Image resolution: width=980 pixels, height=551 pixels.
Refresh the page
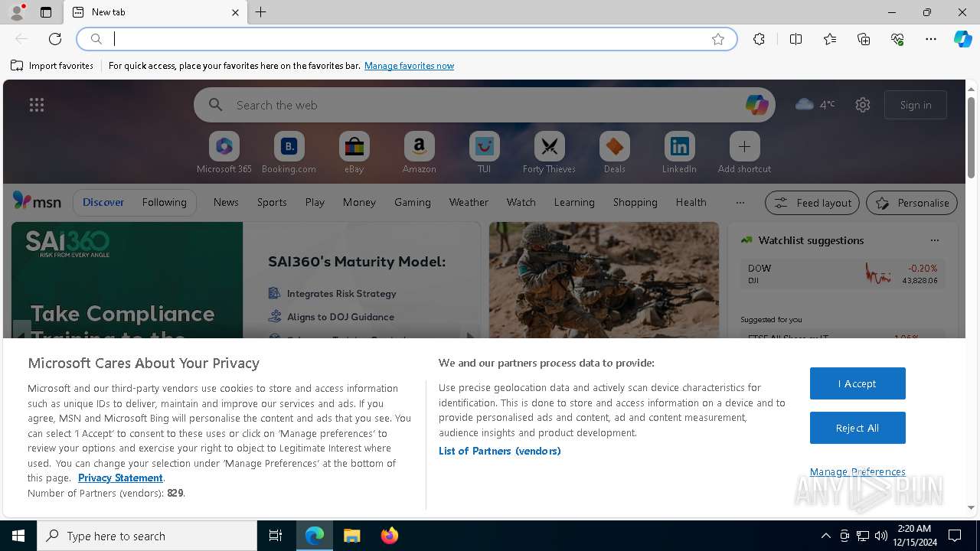[55, 39]
